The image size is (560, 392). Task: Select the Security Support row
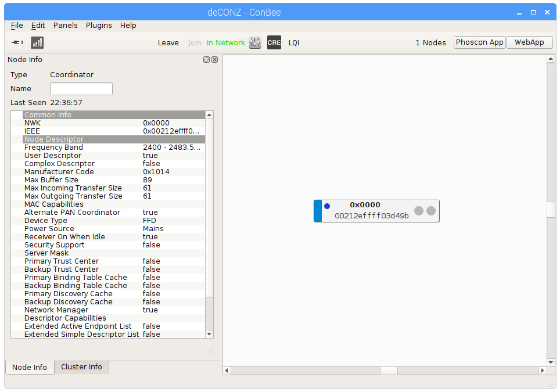(x=108, y=245)
